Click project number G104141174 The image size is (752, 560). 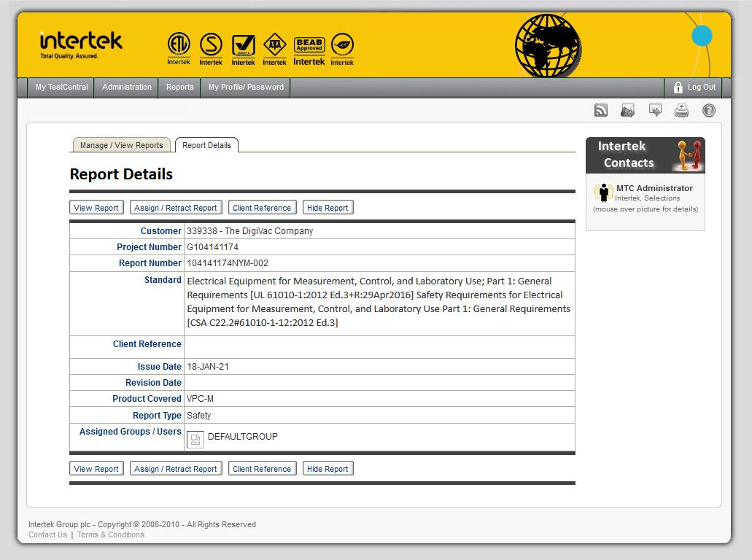coord(212,247)
